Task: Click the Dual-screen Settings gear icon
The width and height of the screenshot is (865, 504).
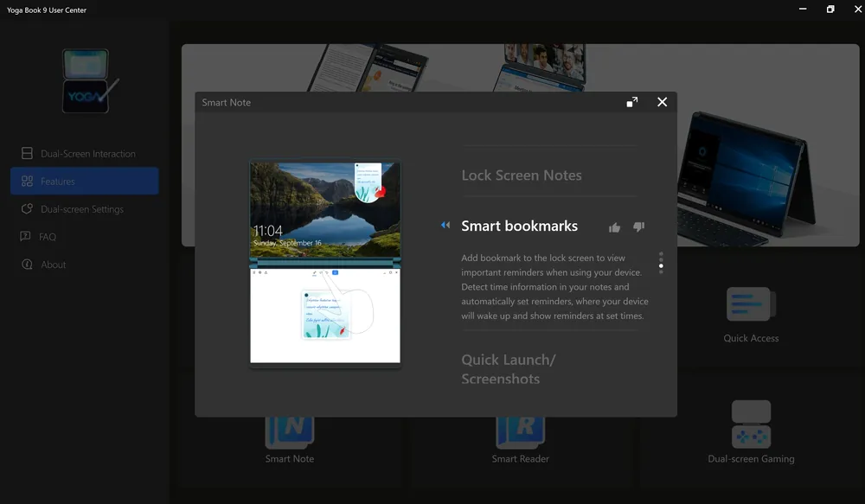Action: (x=27, y=209)
